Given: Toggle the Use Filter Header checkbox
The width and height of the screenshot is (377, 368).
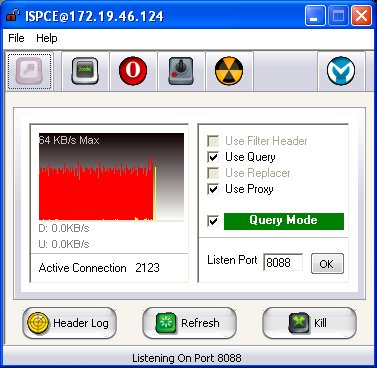Looking at the screenshot, I should click(213, 141).
